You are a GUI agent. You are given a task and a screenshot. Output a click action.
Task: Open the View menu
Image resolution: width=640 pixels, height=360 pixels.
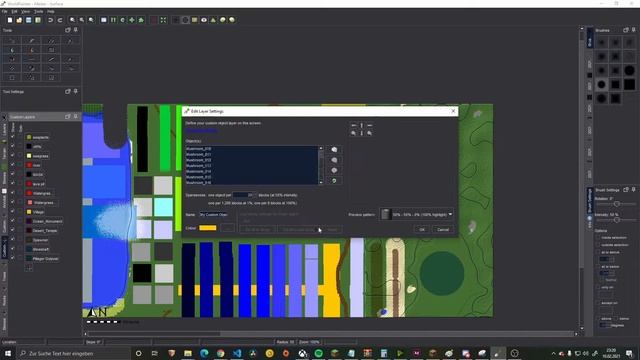tap(25, 11)
